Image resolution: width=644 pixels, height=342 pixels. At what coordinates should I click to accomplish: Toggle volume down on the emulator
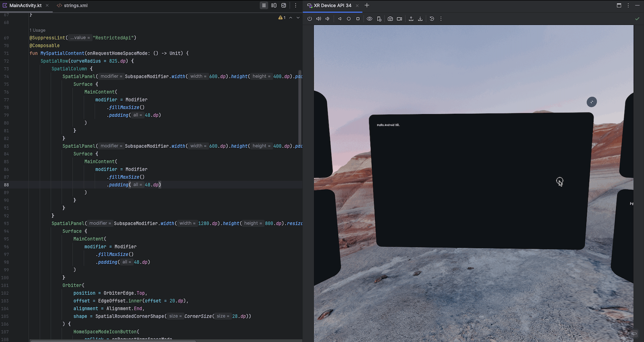point(328,18)
